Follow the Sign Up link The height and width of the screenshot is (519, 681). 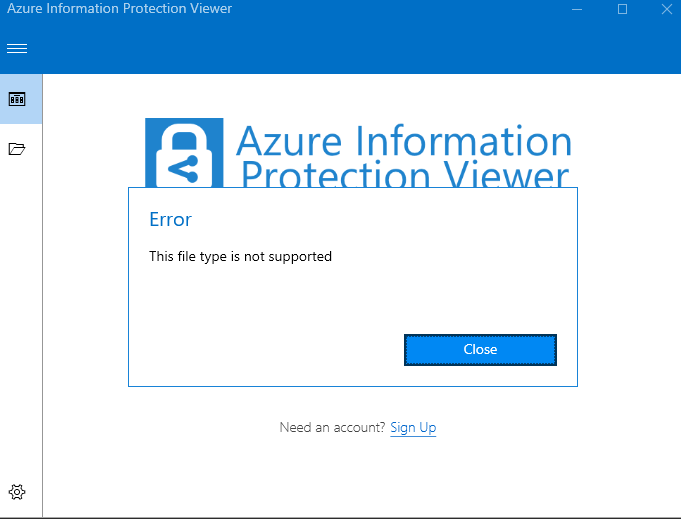(413, 428)
